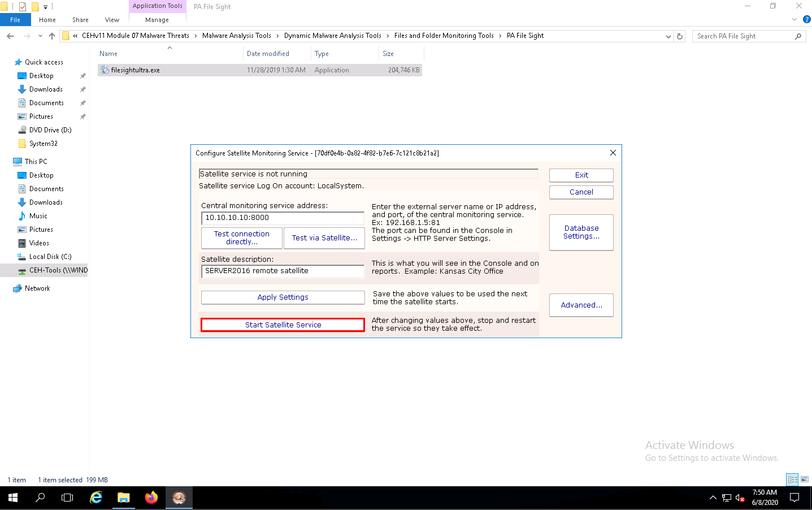Click Start Satellite Service button

283,325
